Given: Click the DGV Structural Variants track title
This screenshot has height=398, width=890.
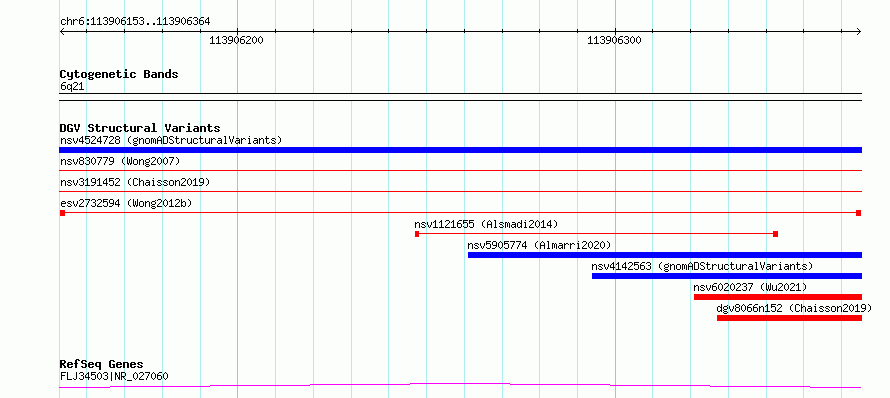Looking at the screenshot, I should click(x=140, y=128).
